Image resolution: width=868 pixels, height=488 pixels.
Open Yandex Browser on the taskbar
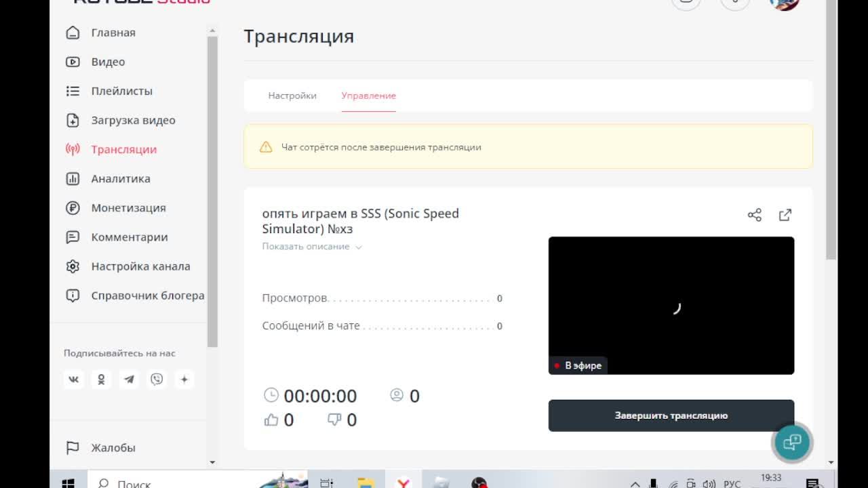point(403,483)
